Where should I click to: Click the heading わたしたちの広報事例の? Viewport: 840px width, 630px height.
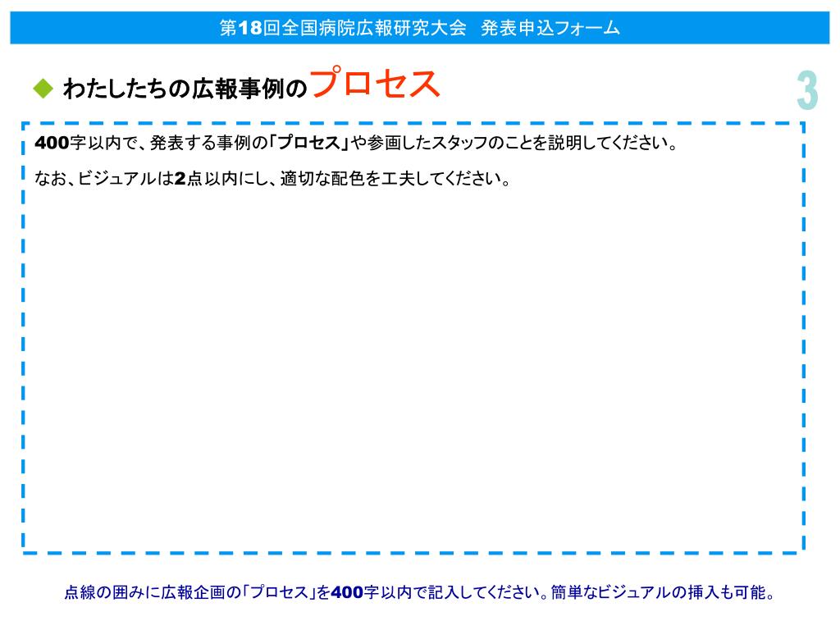(x=185, y=89)
